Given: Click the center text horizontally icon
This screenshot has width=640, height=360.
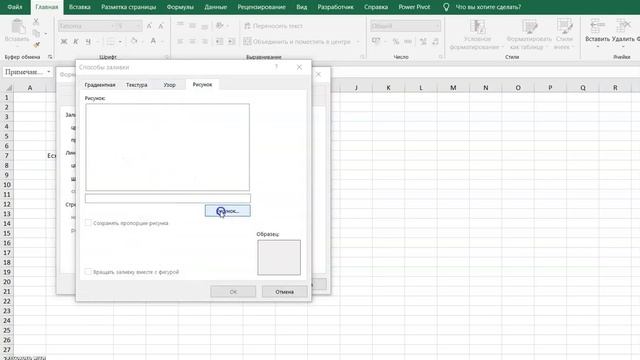Looking at the screenshot, I should 192,41.
